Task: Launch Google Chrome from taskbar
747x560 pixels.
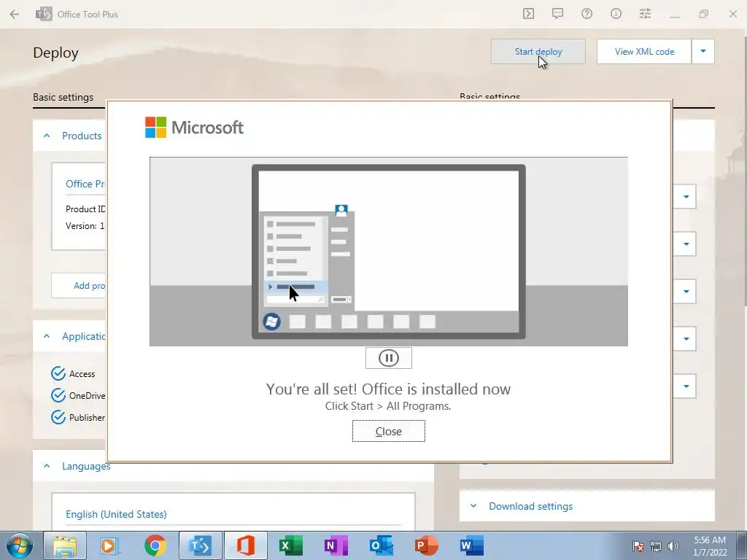Action: [x=155, y=545]
